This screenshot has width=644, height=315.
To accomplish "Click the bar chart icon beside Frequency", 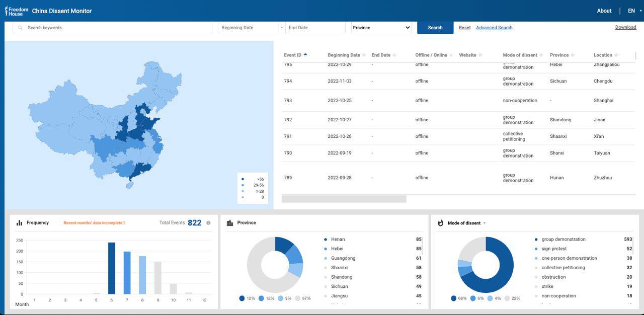I will pos(19,223).
